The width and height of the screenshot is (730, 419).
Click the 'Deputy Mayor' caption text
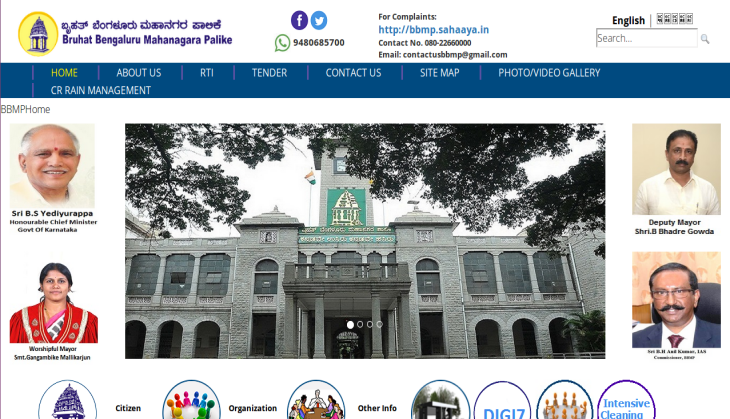pyautogui.click(x=675, y=223)
